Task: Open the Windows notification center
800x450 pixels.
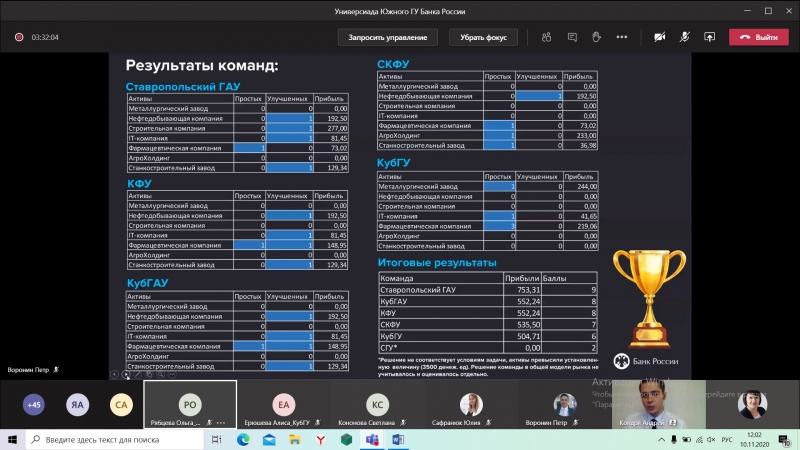Action: (x=784, y=439)
